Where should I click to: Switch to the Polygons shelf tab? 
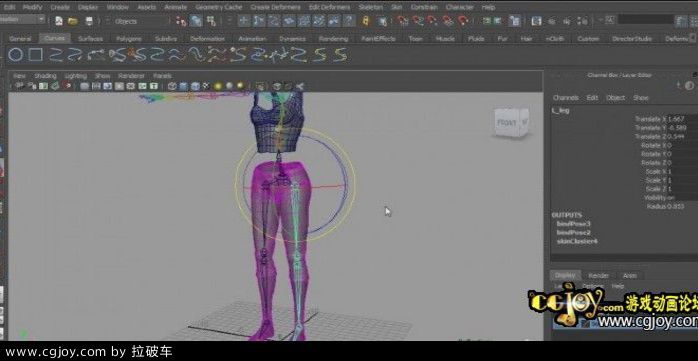(x=129, y=39)
